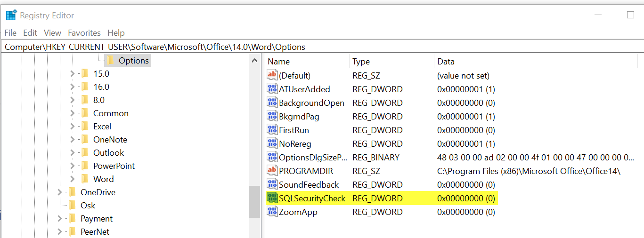
Task: Click the Type column header
Action: tap(361, 62)
